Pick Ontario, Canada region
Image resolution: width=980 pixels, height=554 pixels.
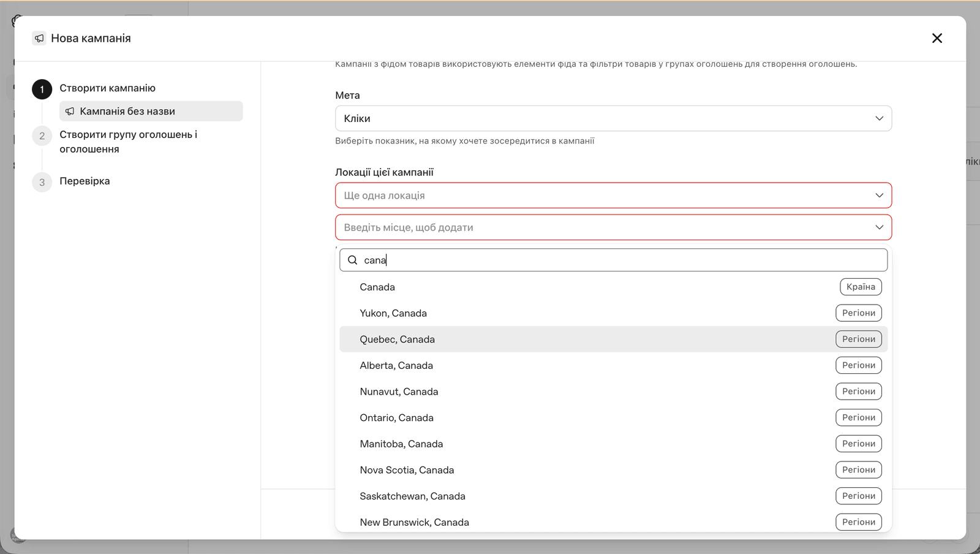[x=613, y=417]
